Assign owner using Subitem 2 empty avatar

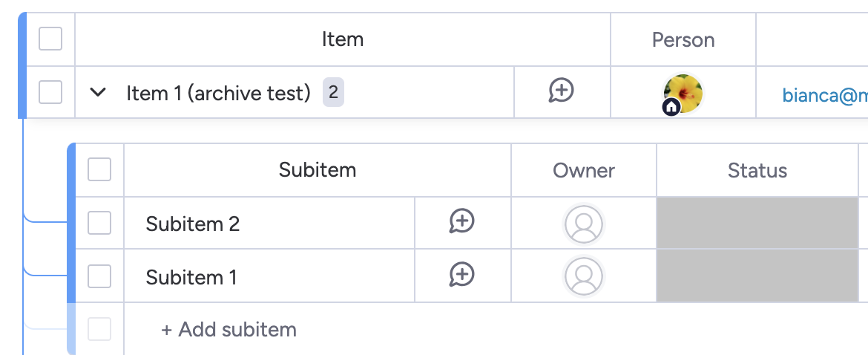(583, 224)
